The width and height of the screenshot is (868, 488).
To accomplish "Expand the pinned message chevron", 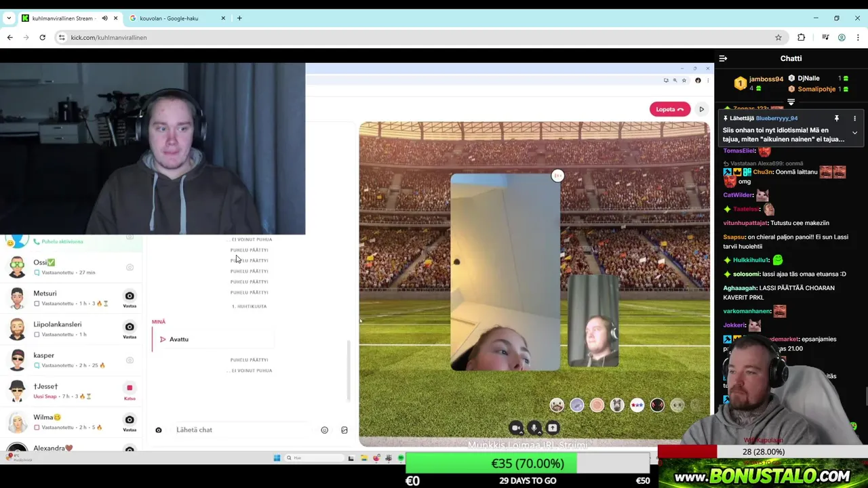I will point(854,133).
